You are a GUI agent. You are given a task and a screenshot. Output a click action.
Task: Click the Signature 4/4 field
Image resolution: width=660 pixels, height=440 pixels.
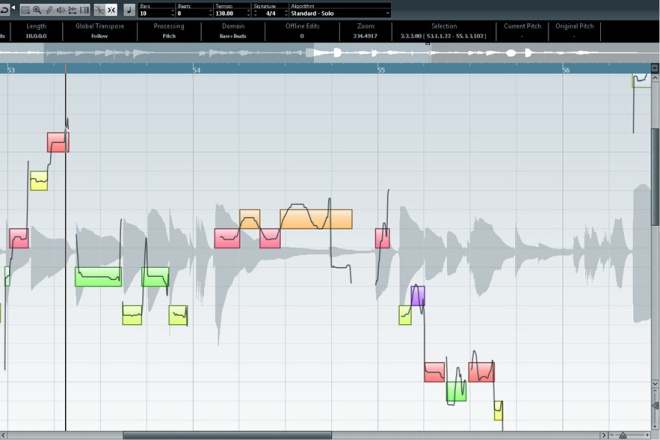[x=271, y=13]
